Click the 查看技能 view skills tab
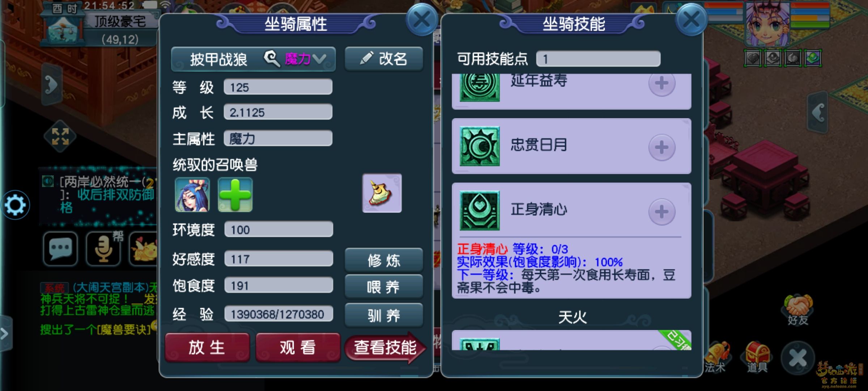Image resolution: width=868 pixels, height=391 pixels. tap(386, 348)
